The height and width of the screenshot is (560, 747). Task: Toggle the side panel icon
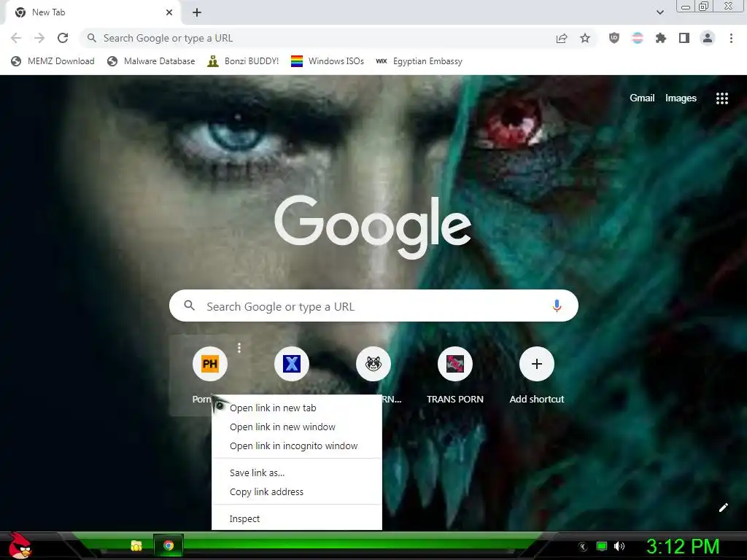coord(684,38)
